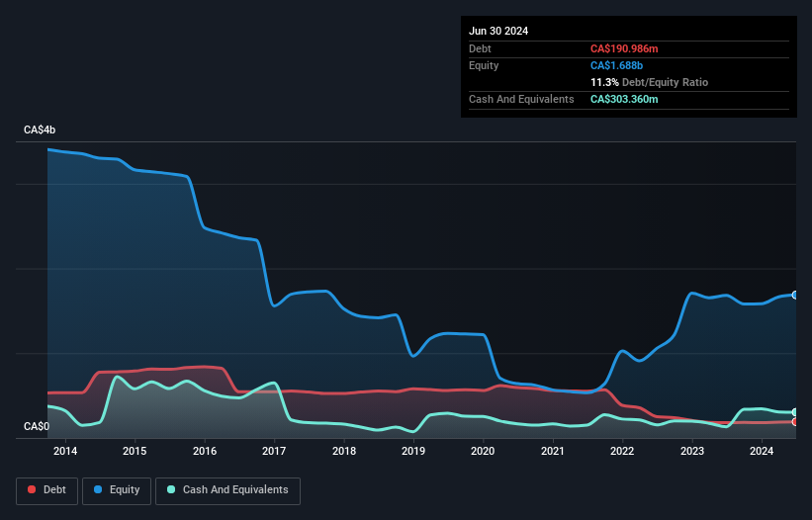Click the Debt row label in tooltip
812x520 pixels.
pos(480,48)
